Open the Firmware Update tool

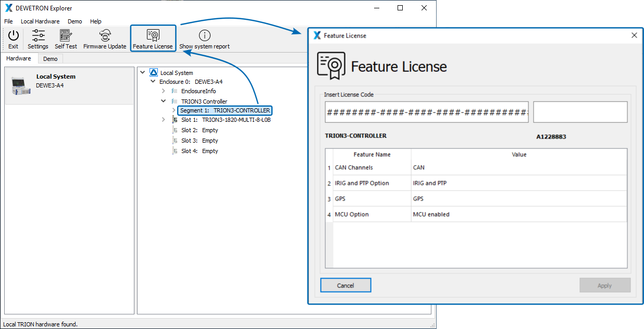pyautogui.click(x=105, y=40)
